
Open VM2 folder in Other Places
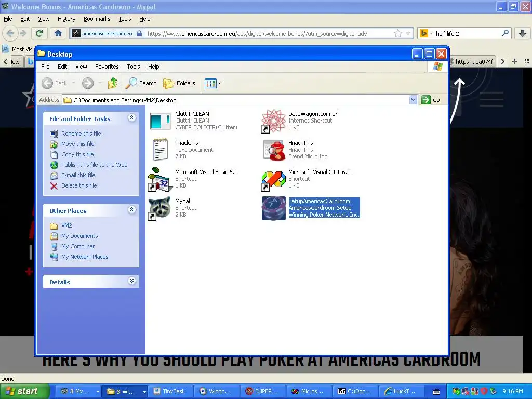66,225
